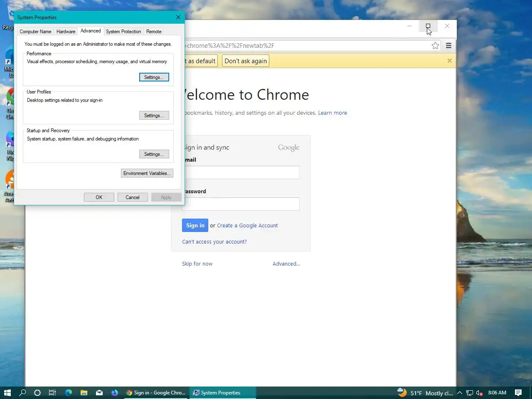The height and width of the screenshot is (399, 532).
Task: Open the Windows Start menu
Action: (7, 392)
